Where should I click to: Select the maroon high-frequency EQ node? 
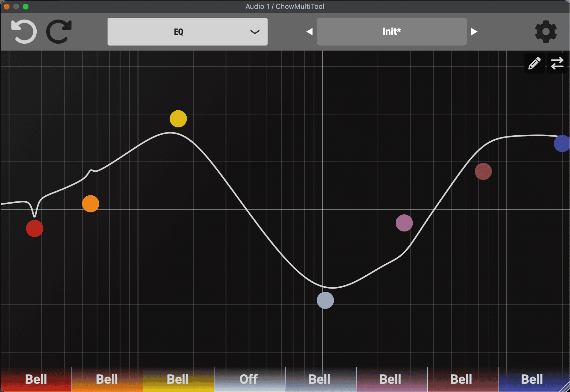[483, 172]
